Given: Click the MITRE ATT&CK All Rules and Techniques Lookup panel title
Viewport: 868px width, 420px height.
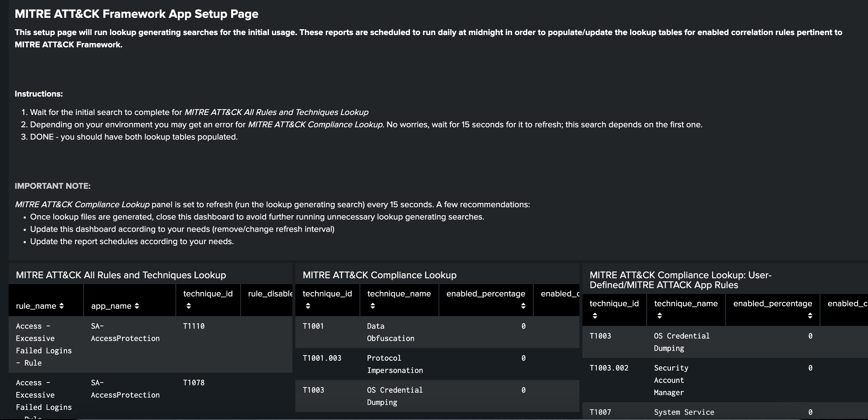Looking at the screenshot, I should click(x=120, y=275).
